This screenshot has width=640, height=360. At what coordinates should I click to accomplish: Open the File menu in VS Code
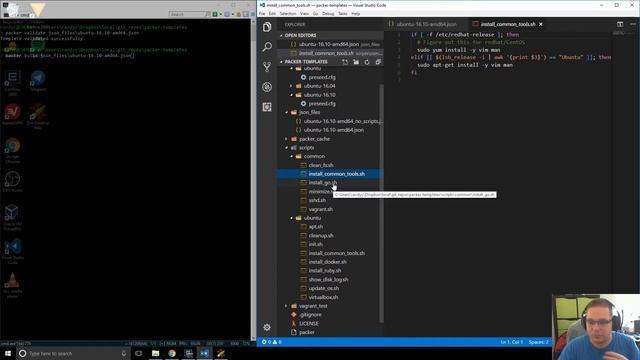click(x=262, y=13)
